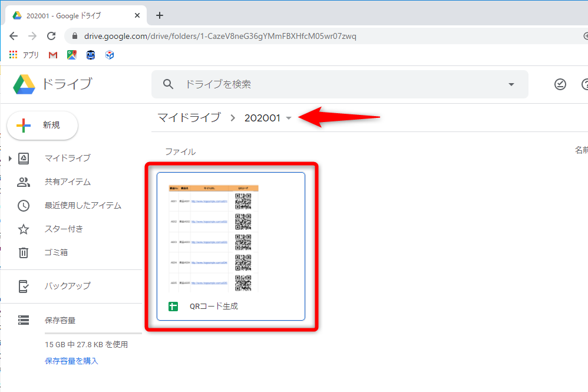Open the Google Maps bookmark icon
588x392 pixels.
(x=72, y=55)
